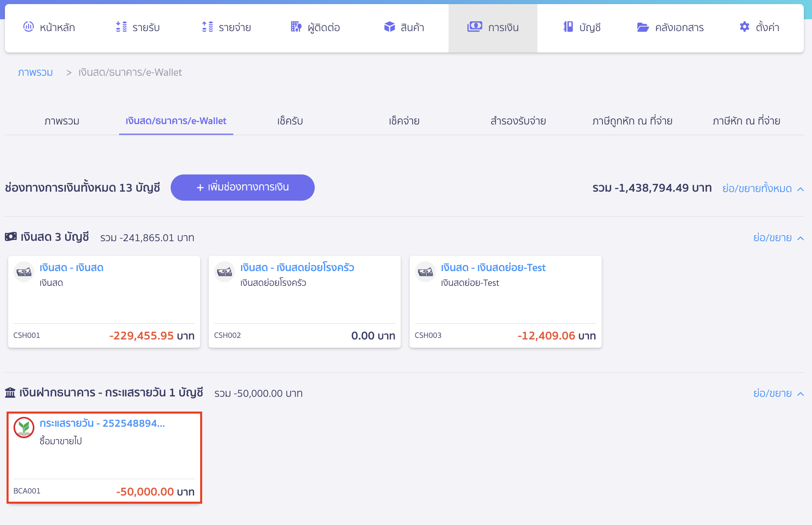Screen dimensions: 812x525
Task: Click the Kasikorn bank logo on BCA001 card
Action: point(23,428)
